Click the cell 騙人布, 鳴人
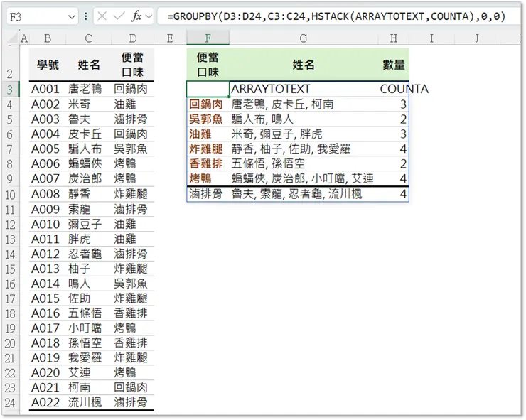The width and height of the screenshot is (526, 420). pos(304,119)
